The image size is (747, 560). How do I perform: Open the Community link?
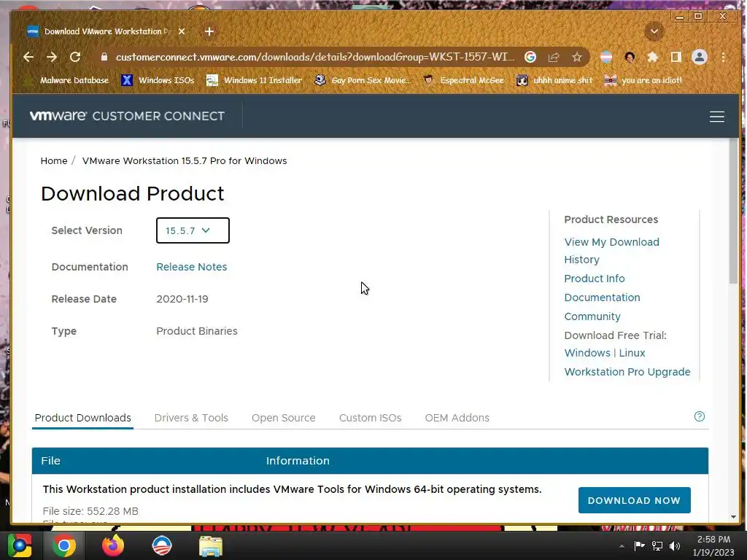(592, 316)
